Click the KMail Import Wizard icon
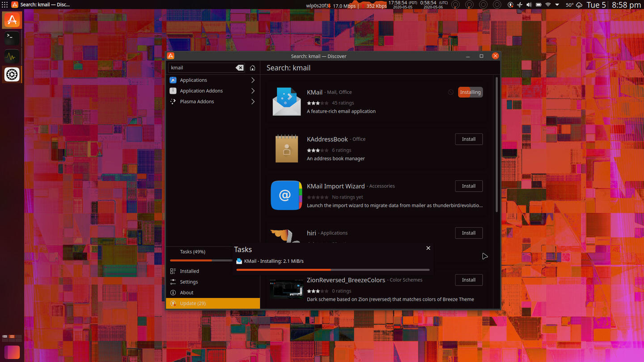Viewport: 644px width, 362px height. pos(287,195)
